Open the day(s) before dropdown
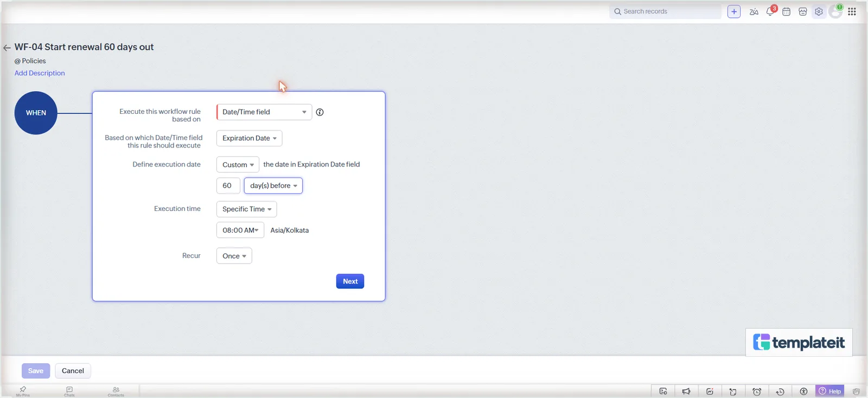Screen dimensions: 868x398 [273, 186]
